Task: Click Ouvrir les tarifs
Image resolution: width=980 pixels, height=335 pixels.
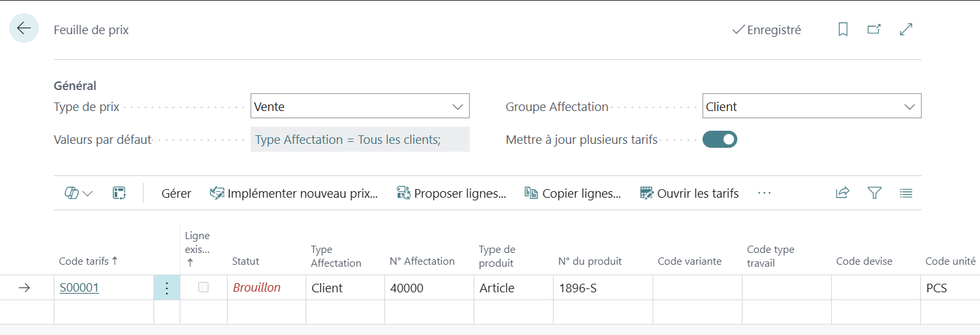Action: point(689,193)
